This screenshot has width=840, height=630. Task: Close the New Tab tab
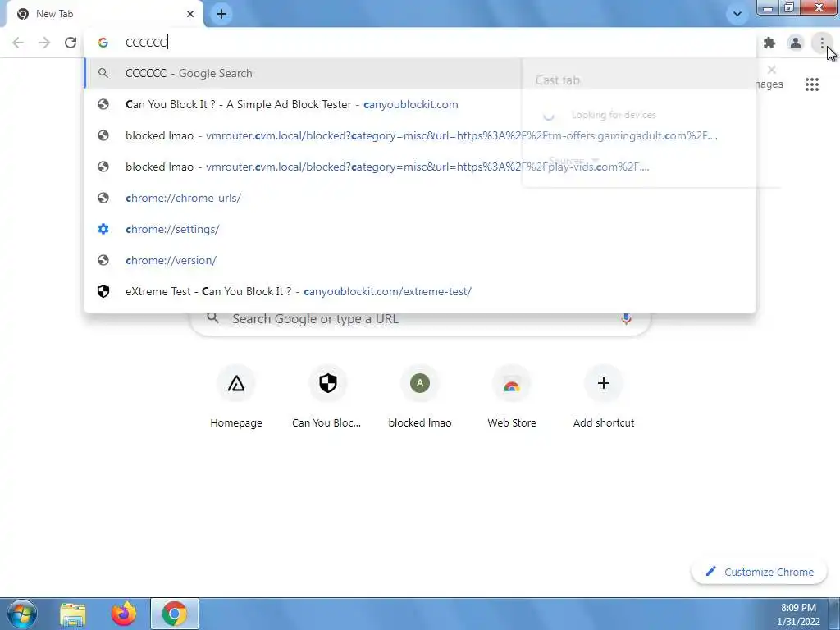pos(190,14)
